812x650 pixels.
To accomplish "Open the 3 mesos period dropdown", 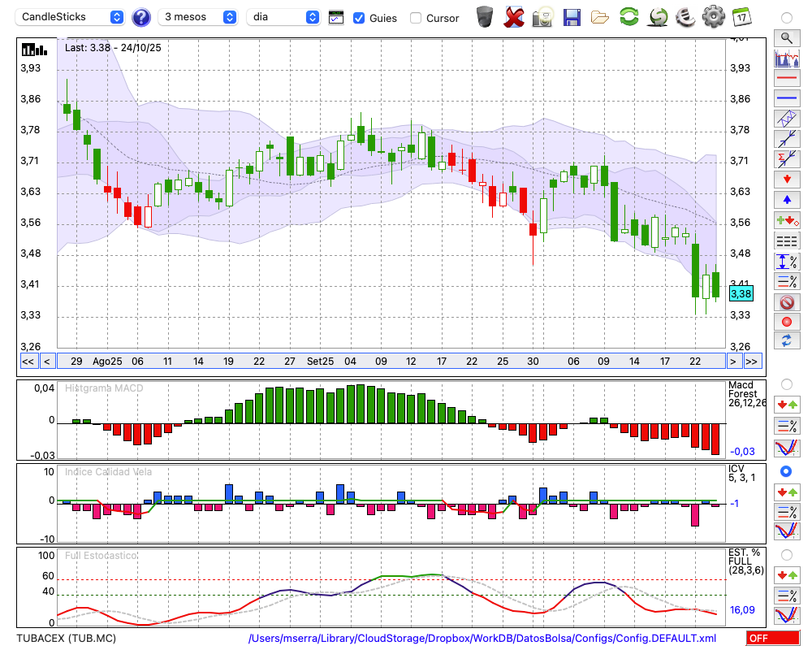I will click(197, 17).
